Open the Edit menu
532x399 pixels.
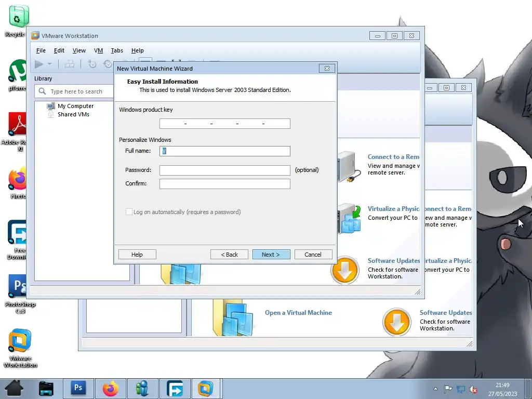click(x=59, y=50)
